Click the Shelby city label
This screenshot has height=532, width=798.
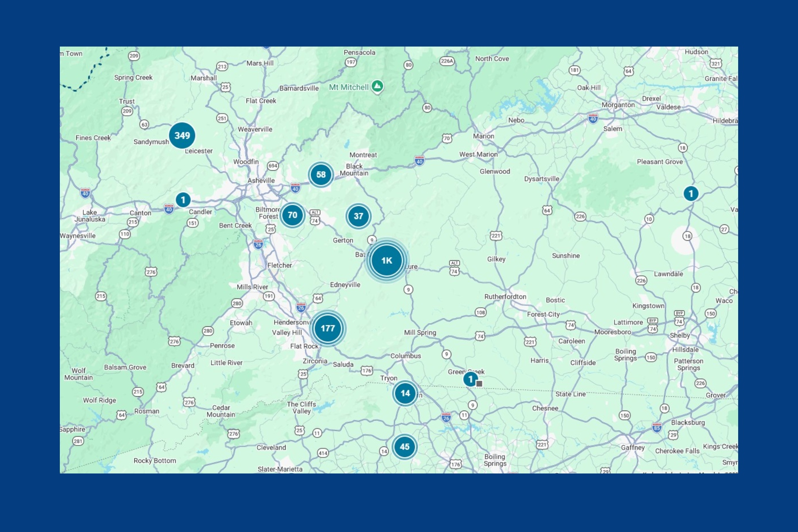(680, 336)
